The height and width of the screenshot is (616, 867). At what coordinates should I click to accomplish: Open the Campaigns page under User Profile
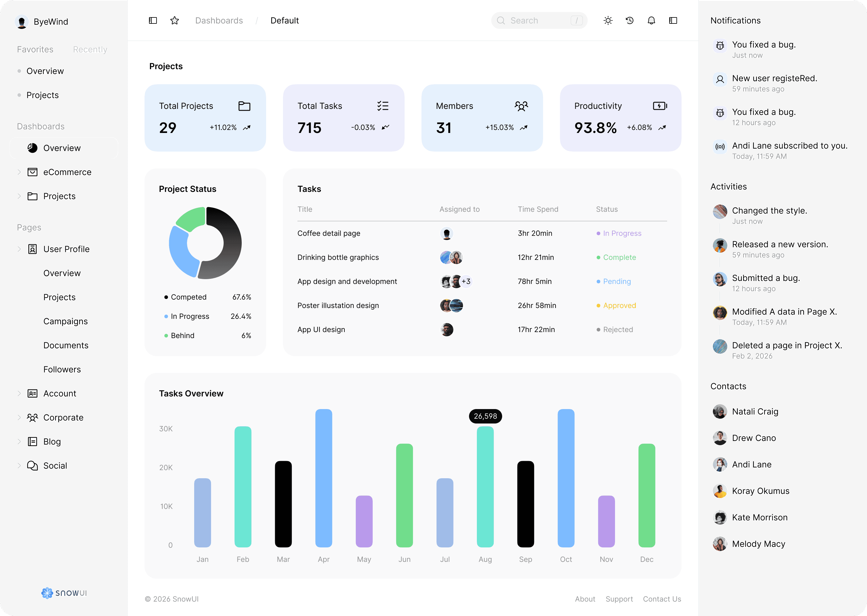point(65,321)
